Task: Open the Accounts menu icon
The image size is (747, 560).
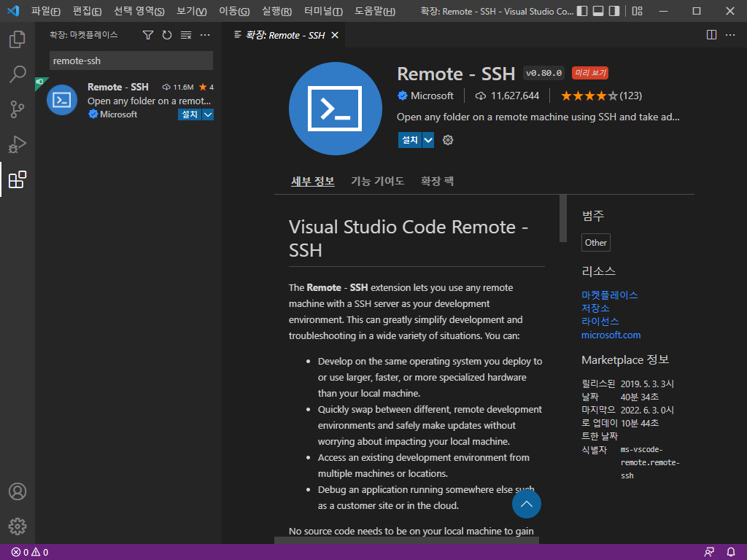Action: pyautogui.click(x=18, y=491)
